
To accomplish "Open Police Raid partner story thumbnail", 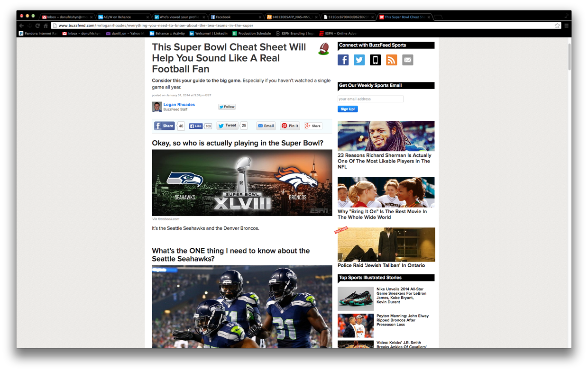I will (386, 244).
